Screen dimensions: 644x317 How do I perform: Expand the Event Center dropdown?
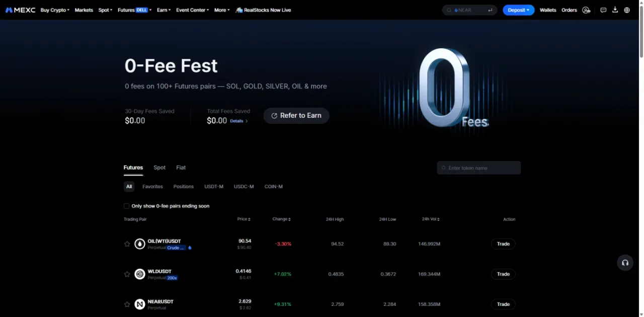193,10
